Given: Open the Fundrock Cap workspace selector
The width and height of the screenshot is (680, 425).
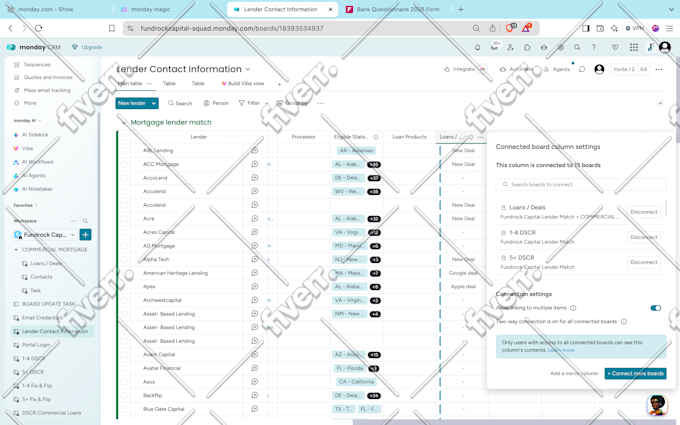Looking at the screenshot, I should 45,235.
